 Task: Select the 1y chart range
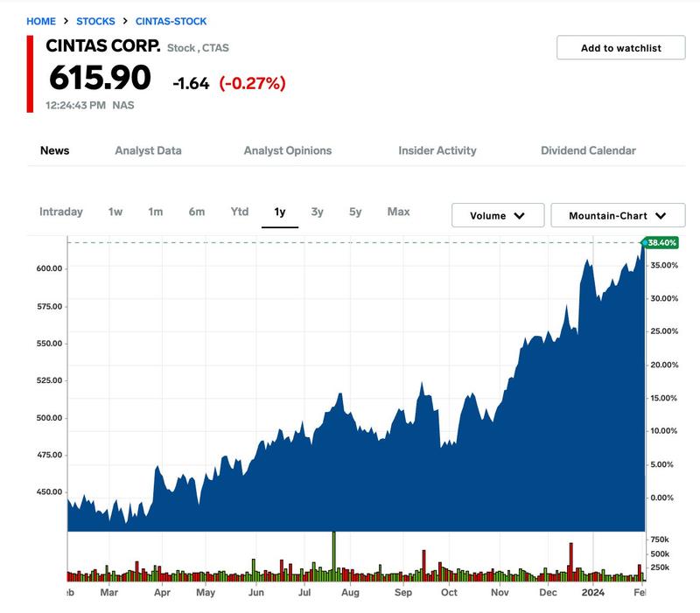[x=279, y=212]
